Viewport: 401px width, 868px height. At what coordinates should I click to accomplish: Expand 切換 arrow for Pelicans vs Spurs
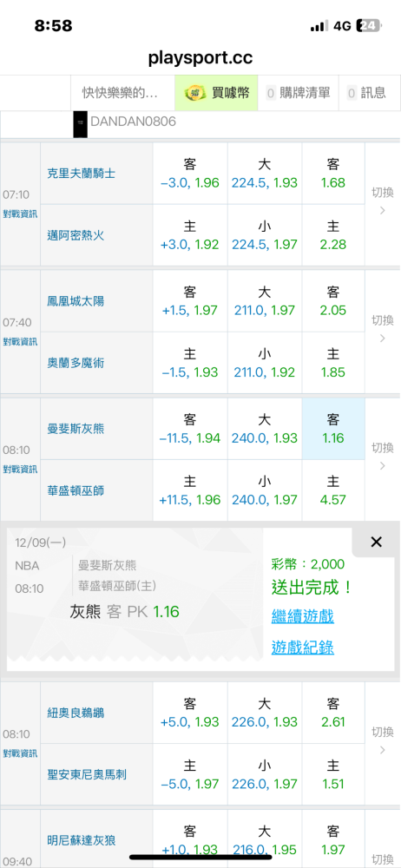tap(382, 743)
